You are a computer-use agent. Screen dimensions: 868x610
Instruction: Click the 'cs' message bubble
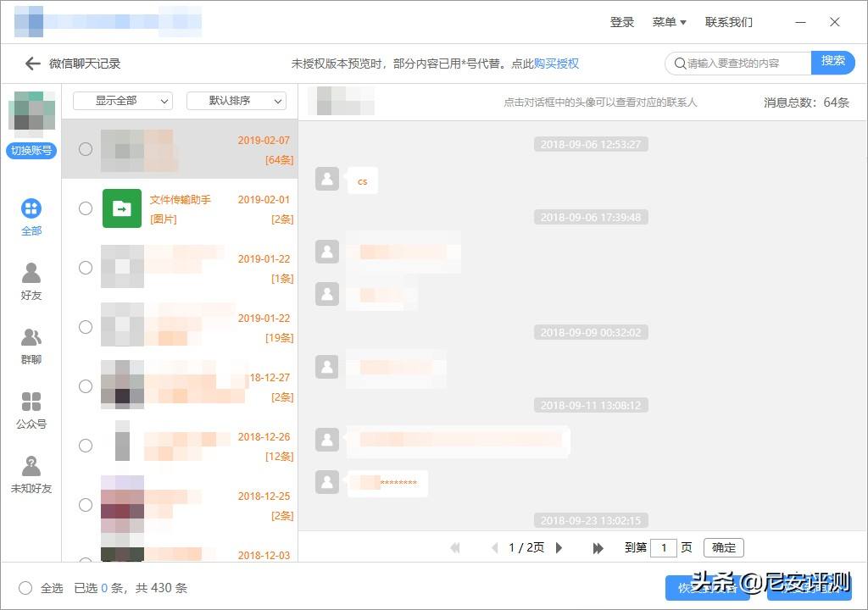coord(363,181)
